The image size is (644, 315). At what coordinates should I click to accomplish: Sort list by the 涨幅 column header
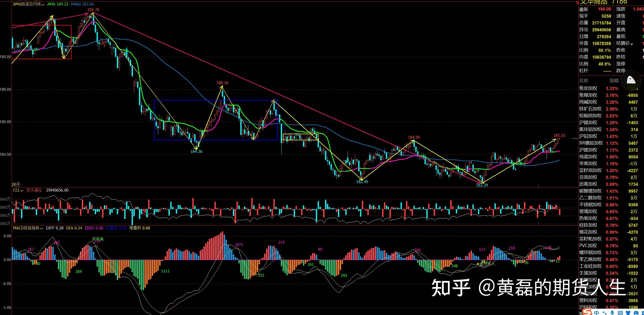pyautogui.click(x=614, y=81)
